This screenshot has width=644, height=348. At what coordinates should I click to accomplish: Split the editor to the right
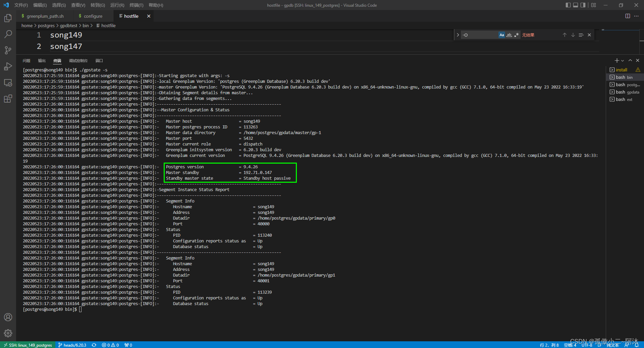(x=628, y=16)
